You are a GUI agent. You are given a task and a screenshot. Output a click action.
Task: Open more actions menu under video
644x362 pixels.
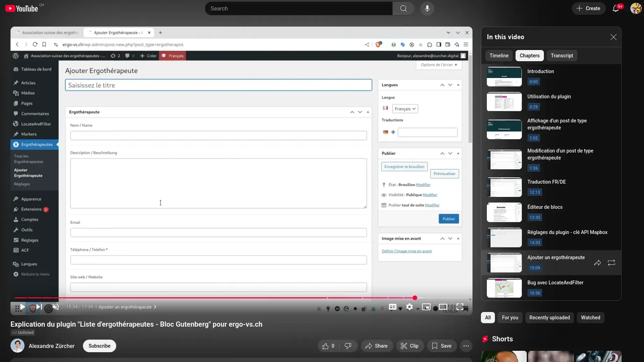[466, 346]
